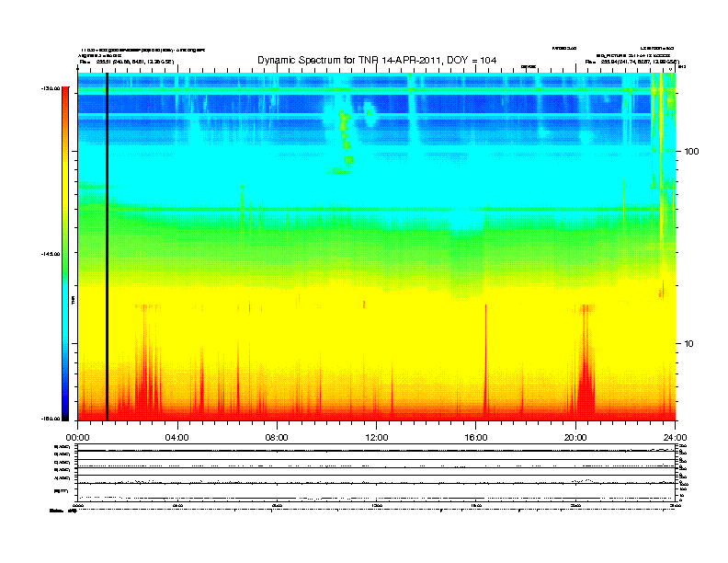This screenshot has width=728, height=563.
Task: Click the black vertical line on the spectrogram
Action: pos(107,247)
